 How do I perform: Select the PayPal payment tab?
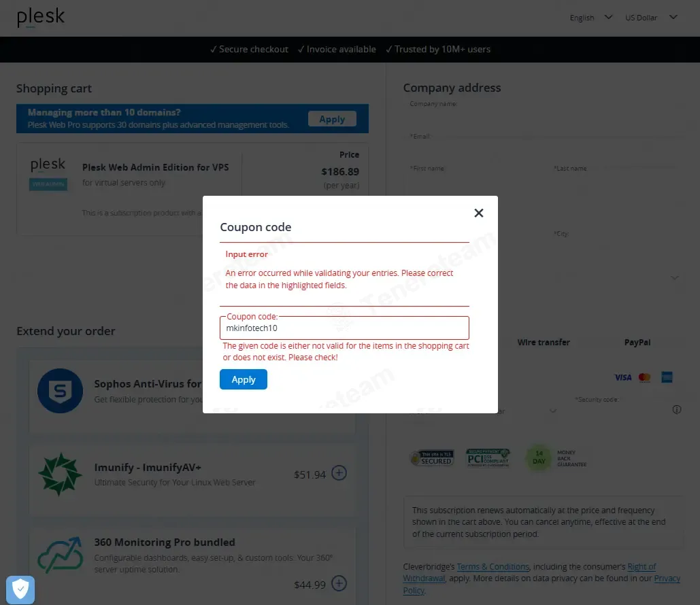tap(637, 342)
